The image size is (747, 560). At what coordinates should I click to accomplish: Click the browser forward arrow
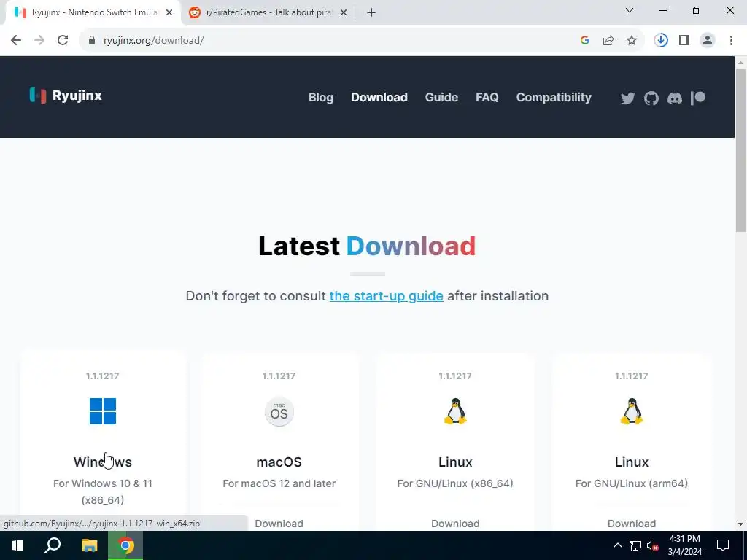pyautogui.click(x=39, y=41)
